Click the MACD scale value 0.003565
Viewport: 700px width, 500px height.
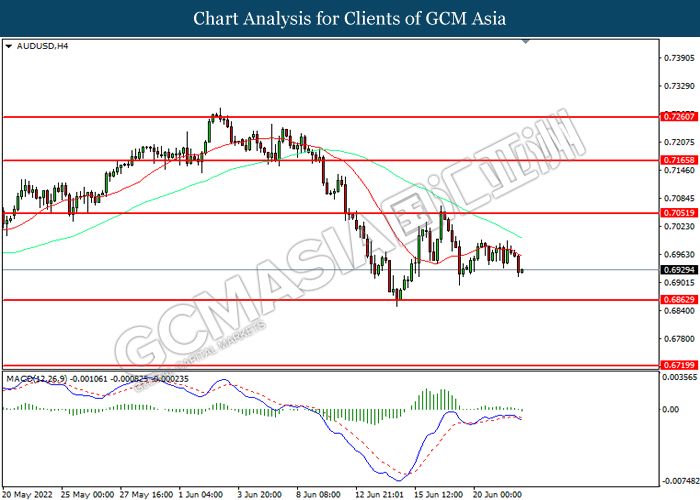point(679,377)
